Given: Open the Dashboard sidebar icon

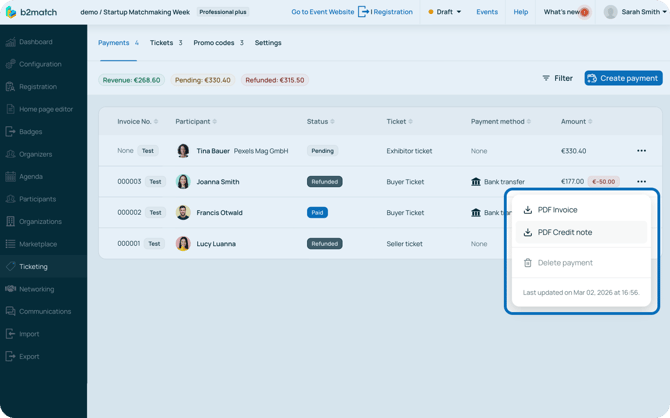Looking at the screenshot, I should coord(11,42).
